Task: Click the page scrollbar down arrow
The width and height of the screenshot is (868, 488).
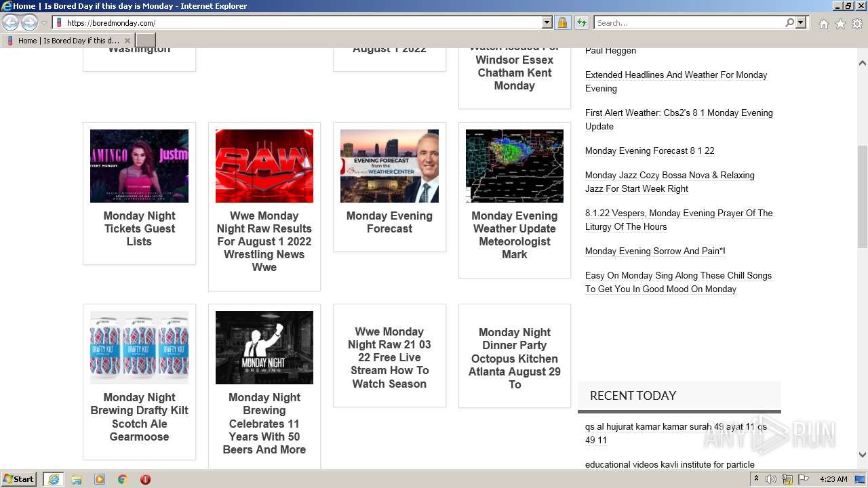Action: point(862,455)
